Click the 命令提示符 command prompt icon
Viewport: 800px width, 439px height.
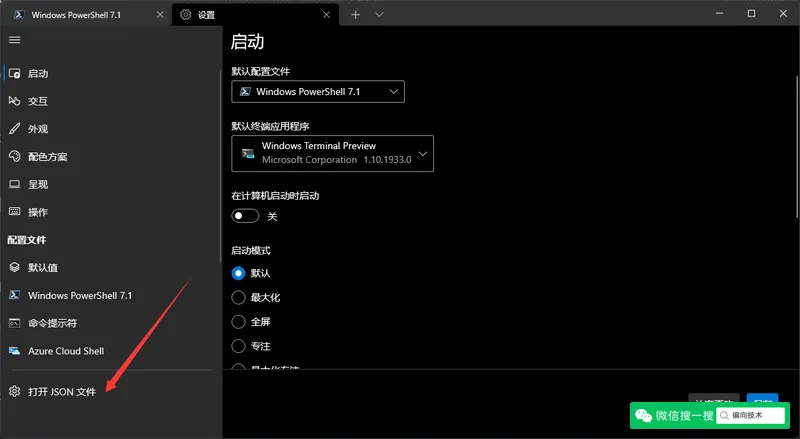click(x=14, y=323)
